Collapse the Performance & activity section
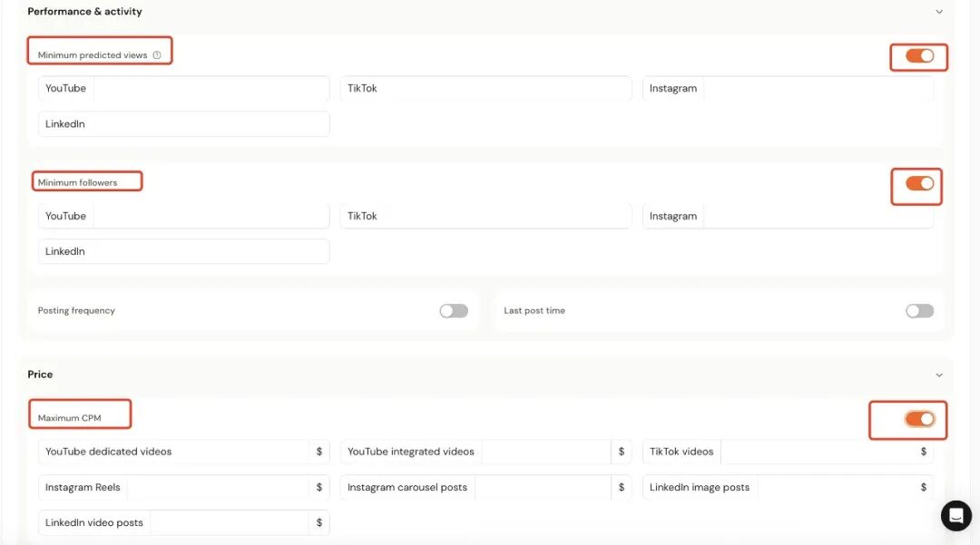Viewport: 980px width, 545px height. (x=939, y=12)
